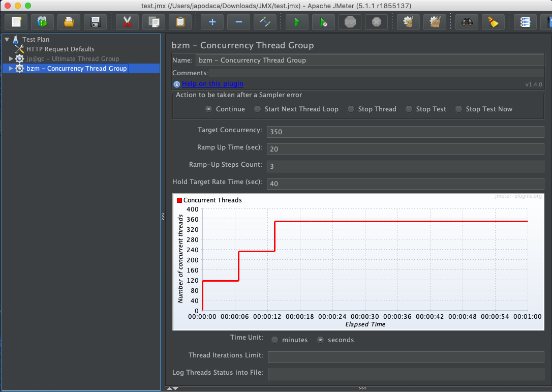
Task: Click the red Concurrent Threads legend swatch
Action: pos(179,200)
